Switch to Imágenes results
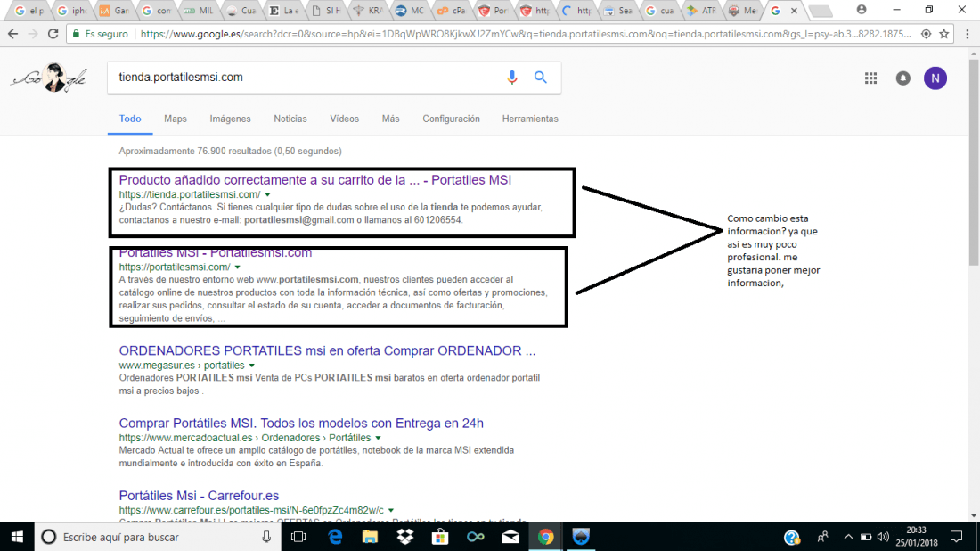980x551 pixels. pyautogui.click(x=230, y=119)
